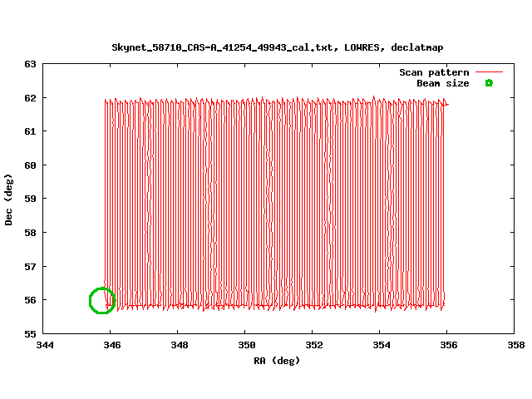Click the 'RA (deg)' axis label
This screenshot has height=399, width=532.
point(277,361)
